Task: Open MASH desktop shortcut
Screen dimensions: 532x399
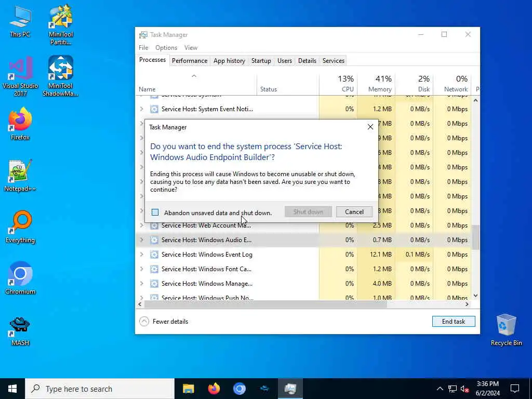Action: (20, 331)
